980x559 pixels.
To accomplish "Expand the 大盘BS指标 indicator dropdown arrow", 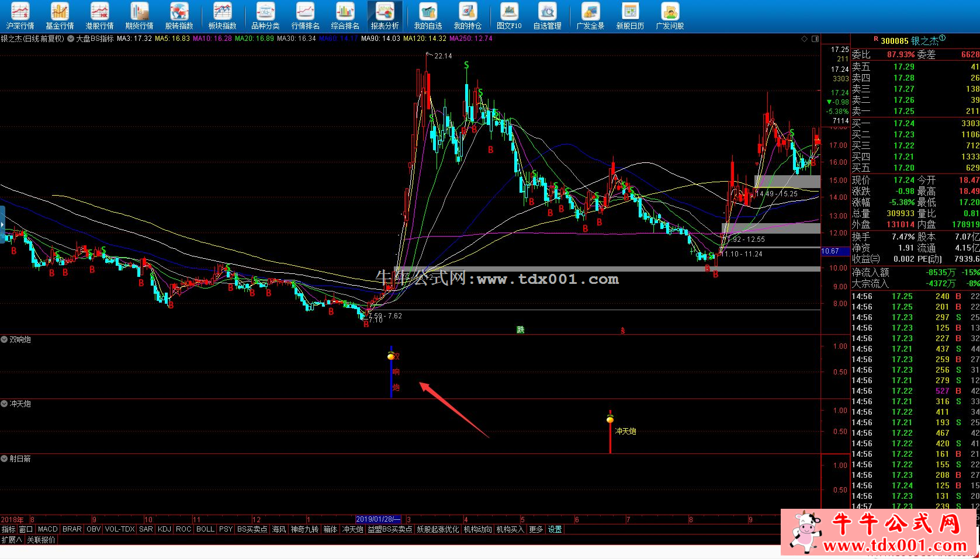I will (71, 39).
